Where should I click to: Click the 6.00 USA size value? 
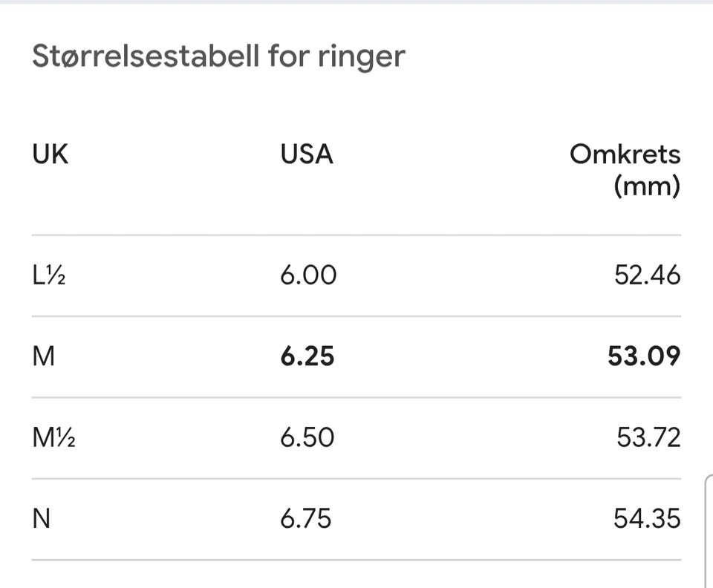click(x=308, y=275)
